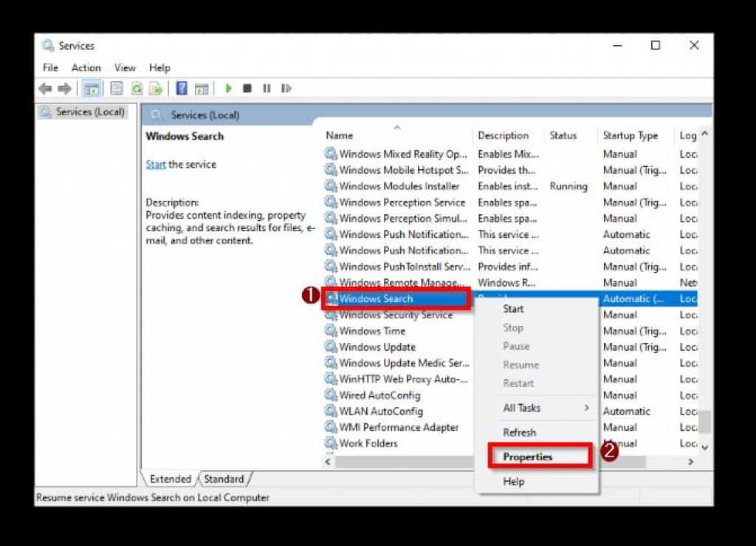Click the green Refresh toolbar icon
756x546 pixels.
click(137, 88)
